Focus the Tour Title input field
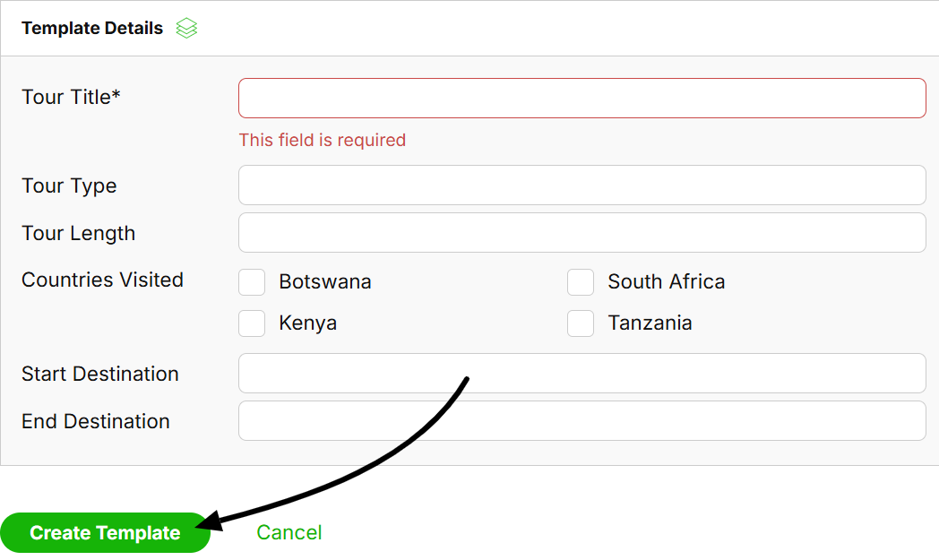 (581, 98)
